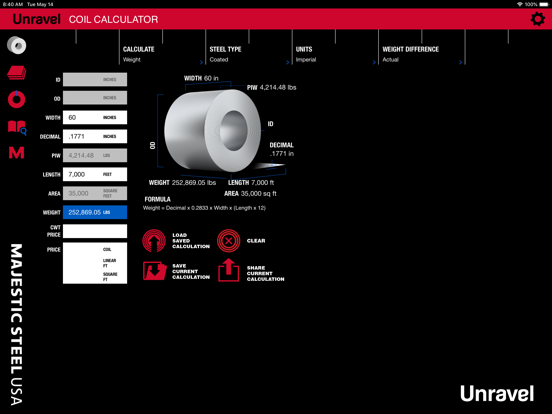The width and height of the screenshot is (552, 414).
Task: Open the red sheet stack calculator icon
Action: point(17,73)
